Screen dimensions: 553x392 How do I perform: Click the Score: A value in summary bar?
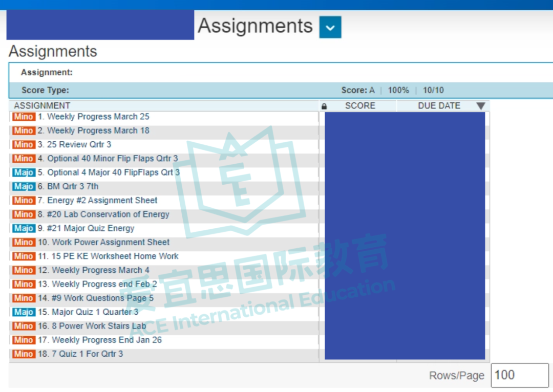[x=357, y=90]
